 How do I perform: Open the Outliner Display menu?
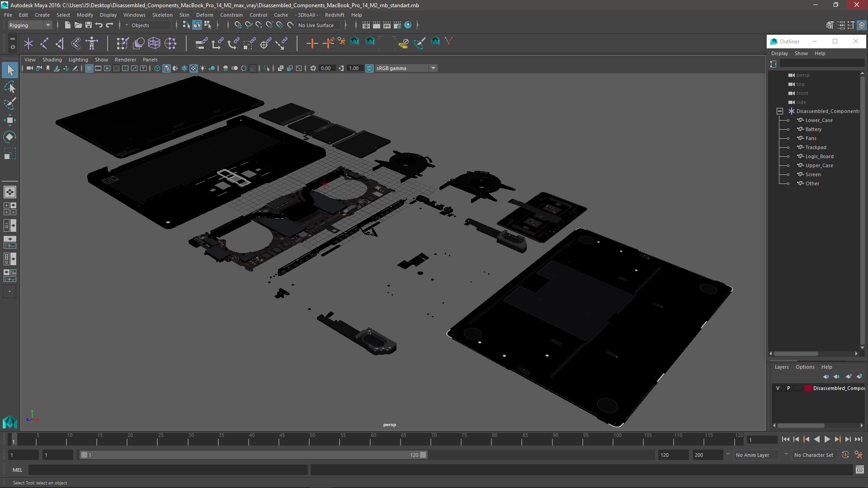pyautogui.click(x=779, y=53)
